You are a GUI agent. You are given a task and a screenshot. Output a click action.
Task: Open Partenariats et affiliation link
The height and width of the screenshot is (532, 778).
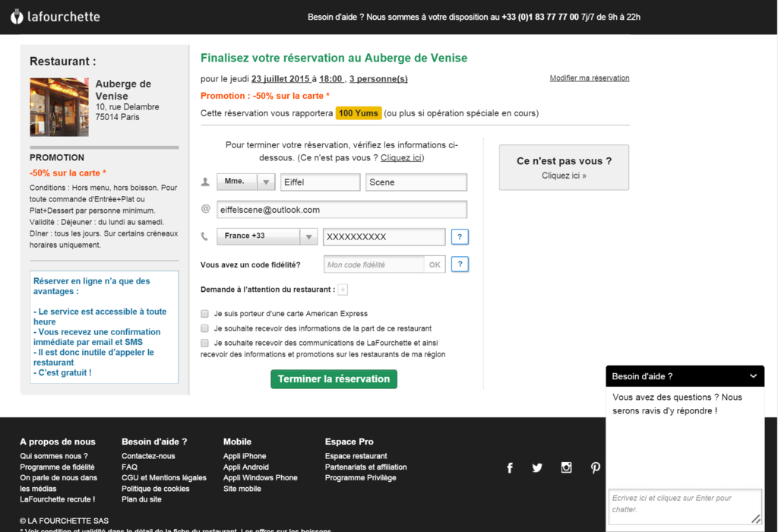tap(365, 467)
